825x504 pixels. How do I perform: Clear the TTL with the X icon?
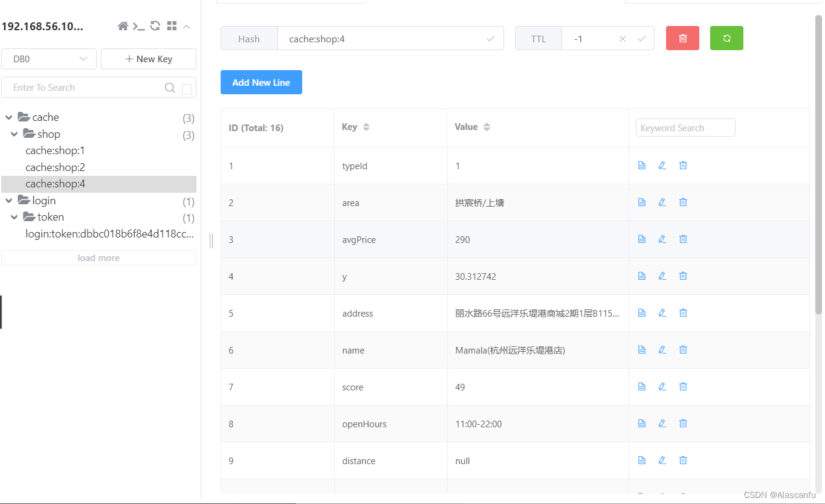[623, 39]
